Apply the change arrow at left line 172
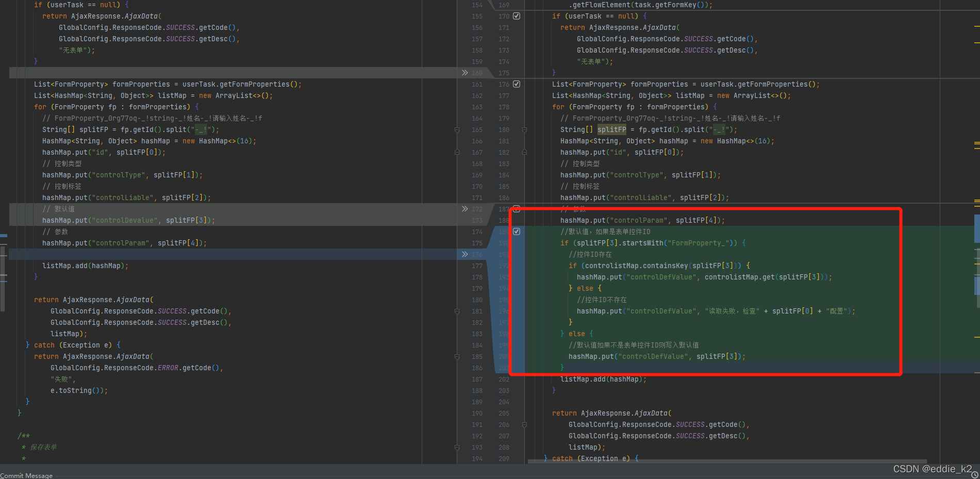Image resolution: width=980 pixels, height=479 pixels. click(464, 209)
